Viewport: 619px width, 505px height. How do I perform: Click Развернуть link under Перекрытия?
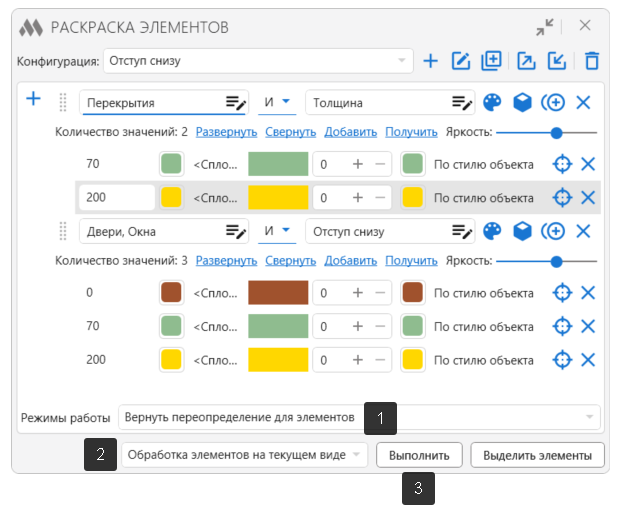226,132
